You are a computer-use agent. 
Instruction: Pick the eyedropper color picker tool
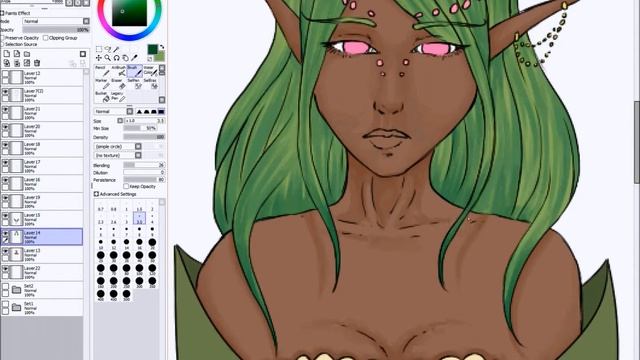(x=134, y=58)
